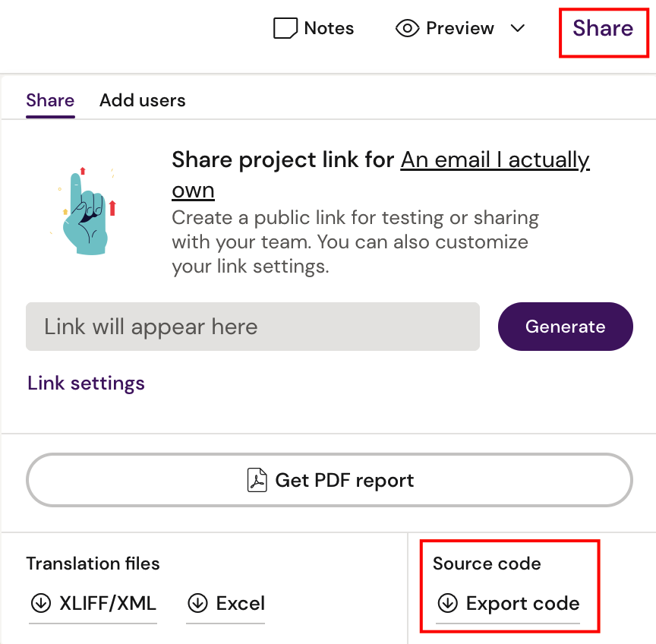Image resolution: width=656 pixels, height=644 pixels.
Task: Download translation via XLIFF/XML text
Action: pyautogui.click(x=108, y=604)
